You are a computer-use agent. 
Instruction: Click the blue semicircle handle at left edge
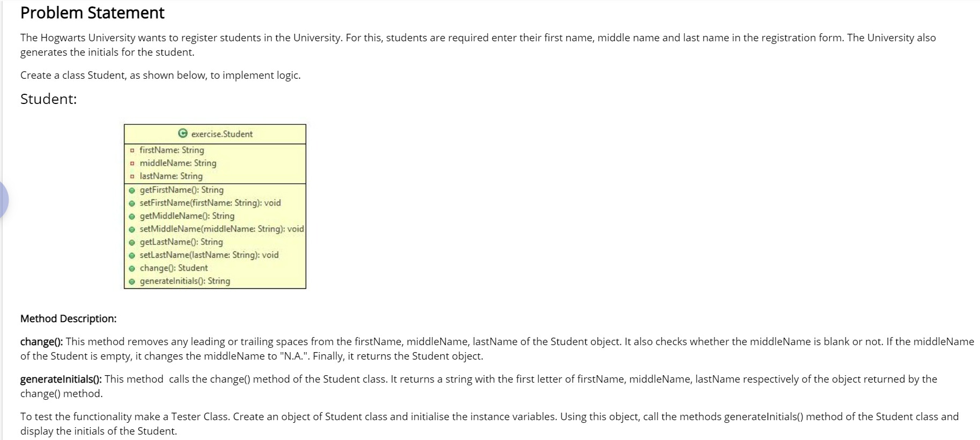[4, 199]
